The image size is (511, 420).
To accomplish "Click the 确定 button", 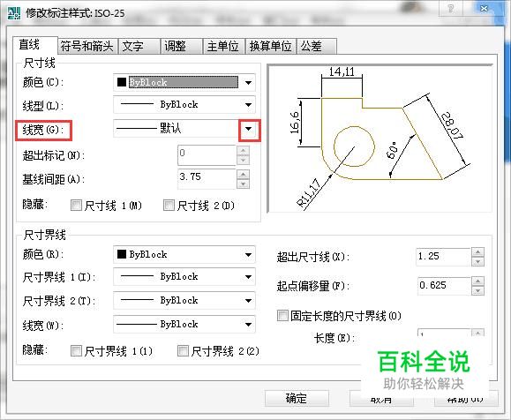I will point(297,398).
